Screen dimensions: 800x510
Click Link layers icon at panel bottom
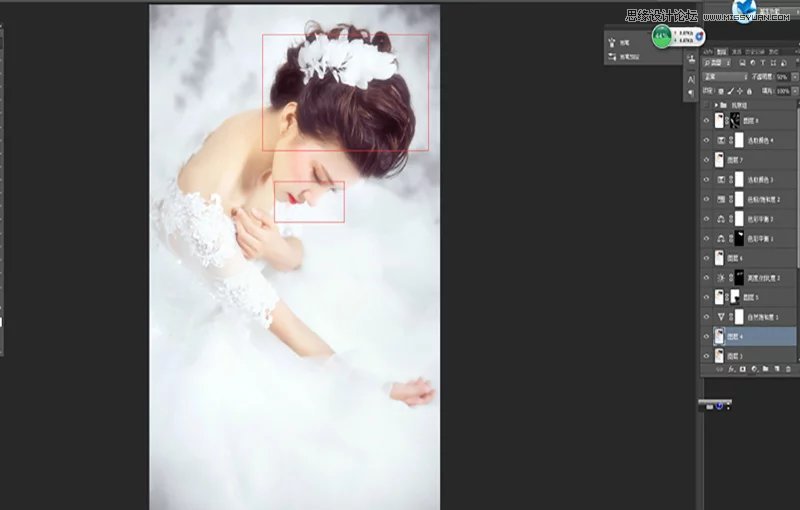[719, 369]
